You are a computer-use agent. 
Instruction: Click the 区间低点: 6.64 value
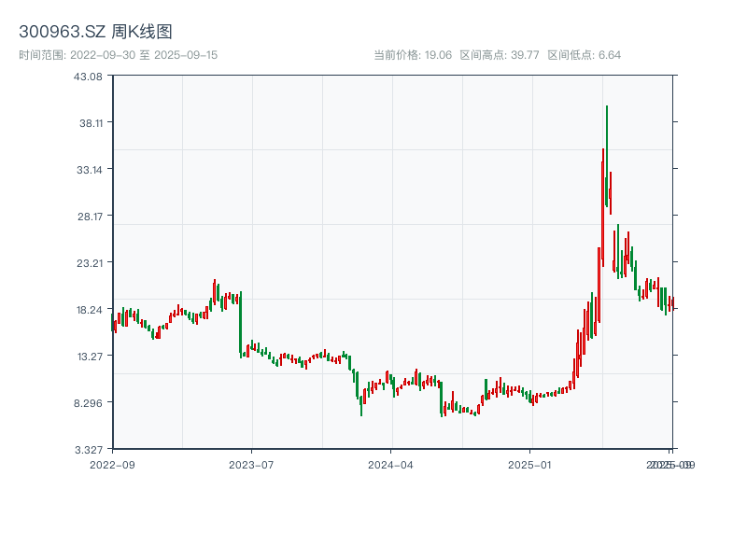(x=585, y=55)
